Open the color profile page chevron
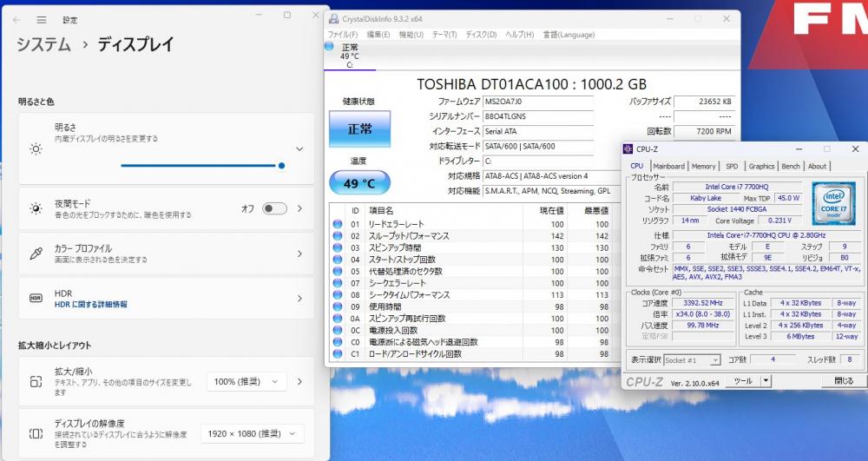868x461 pixels. point(299,254)
